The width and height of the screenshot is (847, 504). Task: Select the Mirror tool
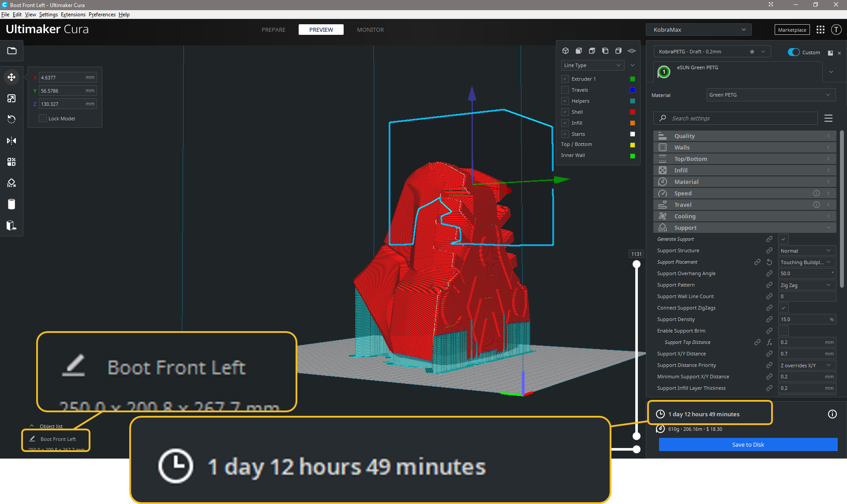pos(11,141)
